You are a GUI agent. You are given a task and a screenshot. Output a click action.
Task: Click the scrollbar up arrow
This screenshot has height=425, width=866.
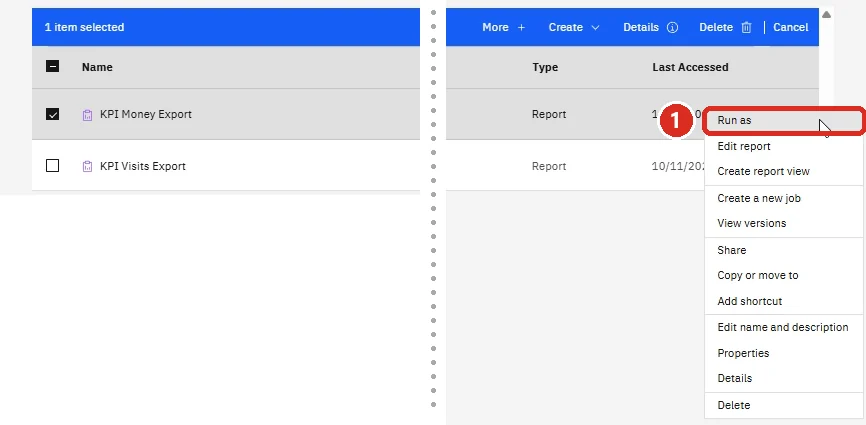click(x=826, y=15)
